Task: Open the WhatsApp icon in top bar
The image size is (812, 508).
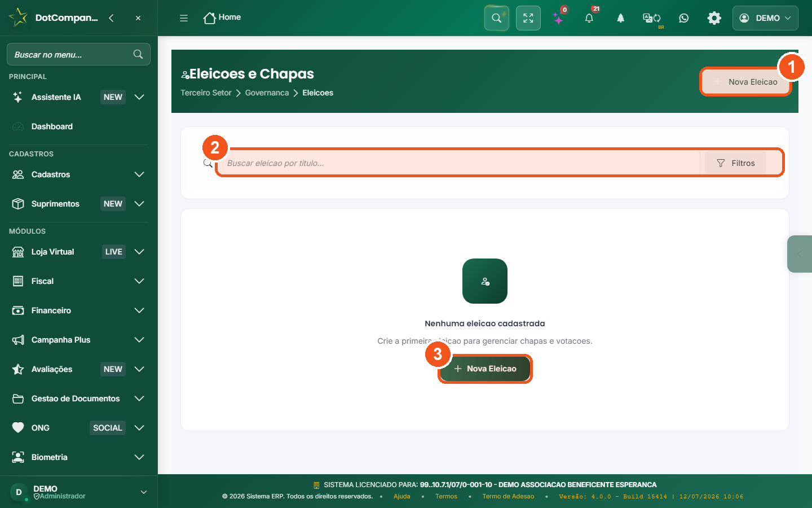Action: tap(684, 18)
